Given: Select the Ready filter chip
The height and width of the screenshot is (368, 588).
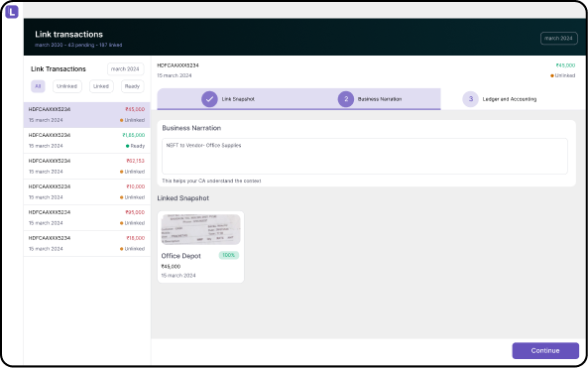Looking at the screenshot, I should [x=132, y=86].
